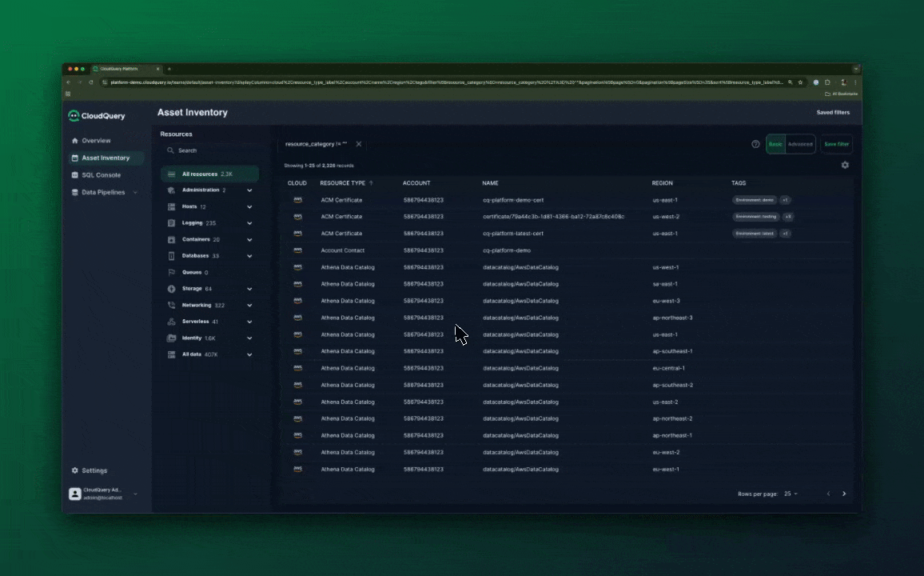This screenshot has width=924, height=576.
Task: Click the Containers category icon
Action: [171, 239]
